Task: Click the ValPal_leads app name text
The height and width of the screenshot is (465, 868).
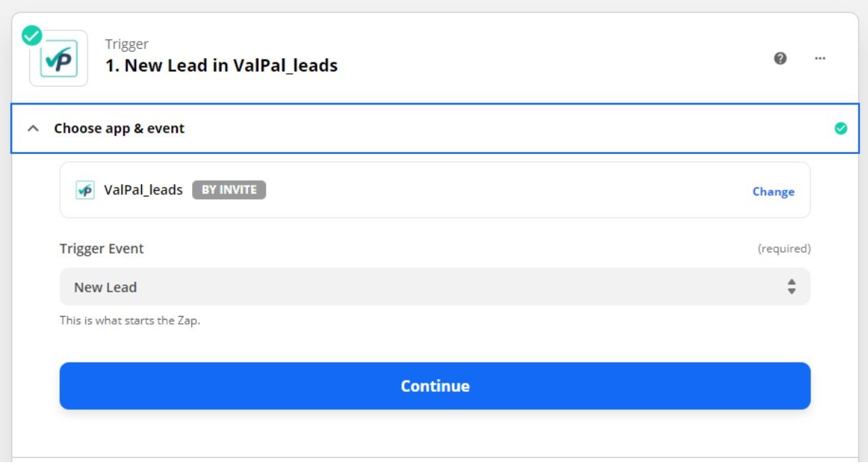Action: coord(143,190)
